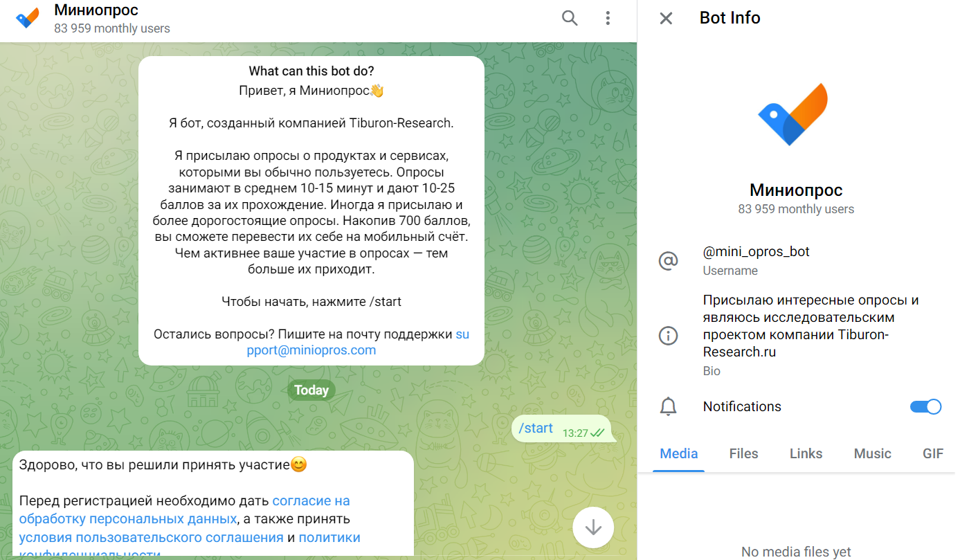
Task: Click the bio info circle icon
Action: click(668, 336)
